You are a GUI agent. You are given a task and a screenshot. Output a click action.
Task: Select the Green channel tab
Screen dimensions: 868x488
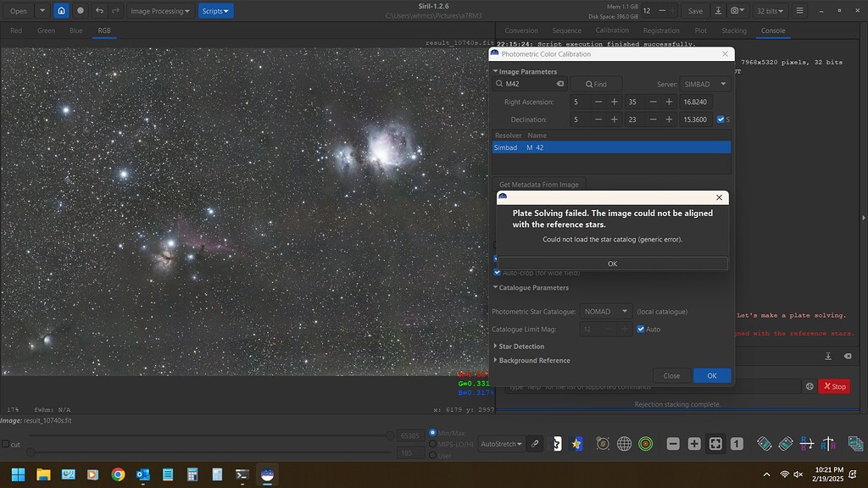coord(46,30)
